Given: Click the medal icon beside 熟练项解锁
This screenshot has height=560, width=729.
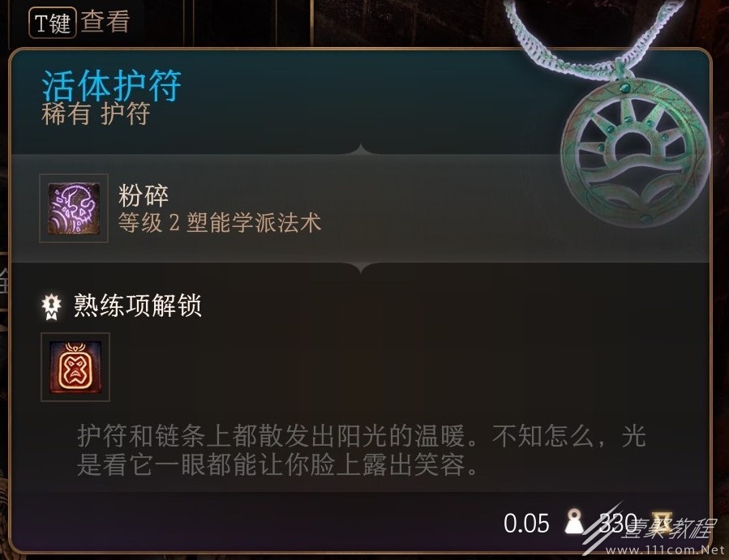Looking at the screenshot, I should [x=51, y=306].
